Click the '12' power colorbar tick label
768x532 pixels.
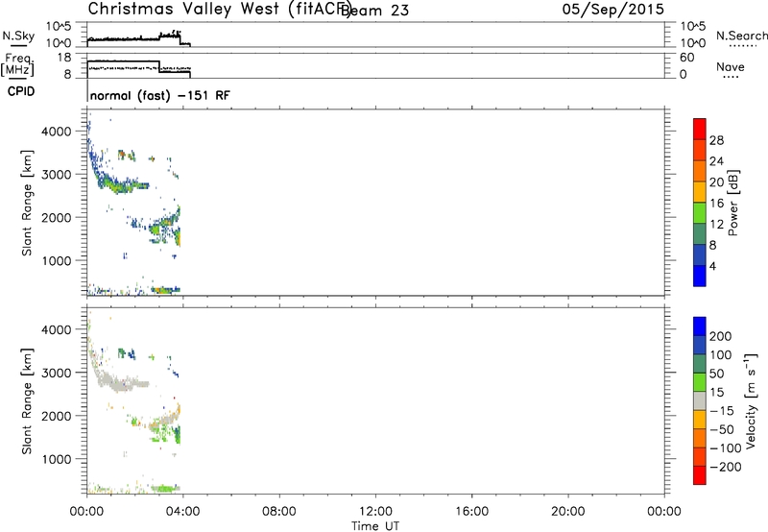[x=716, y=225]
